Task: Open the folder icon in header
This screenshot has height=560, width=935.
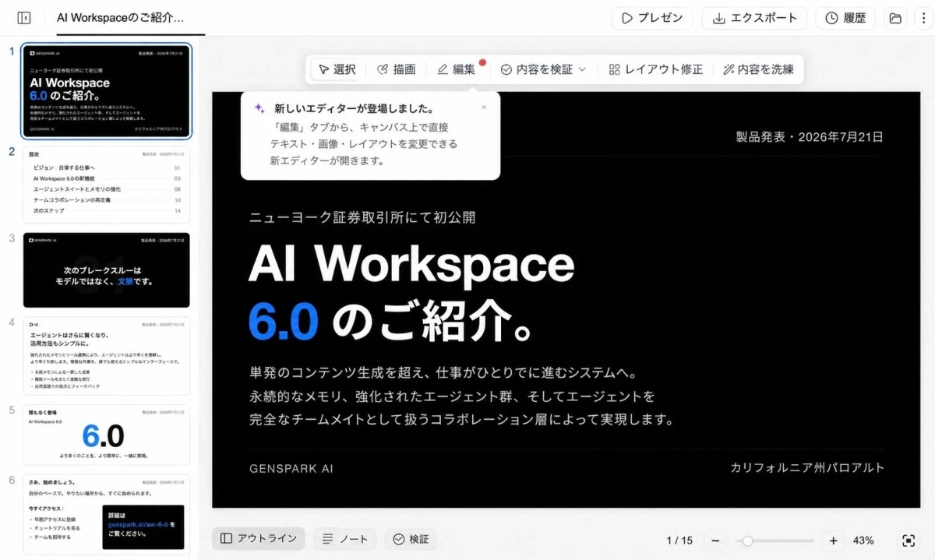Action: click(x=895, y=18)
